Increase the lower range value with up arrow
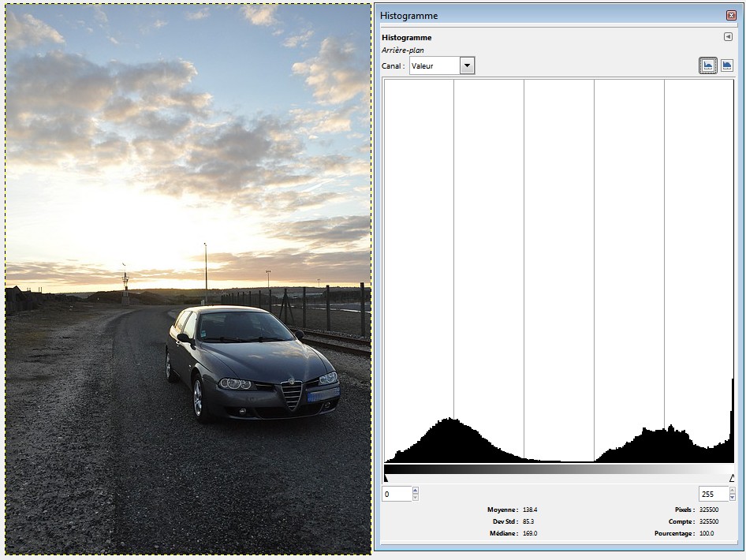This screenshot has width=746, height=560. [x=416, y=491]
